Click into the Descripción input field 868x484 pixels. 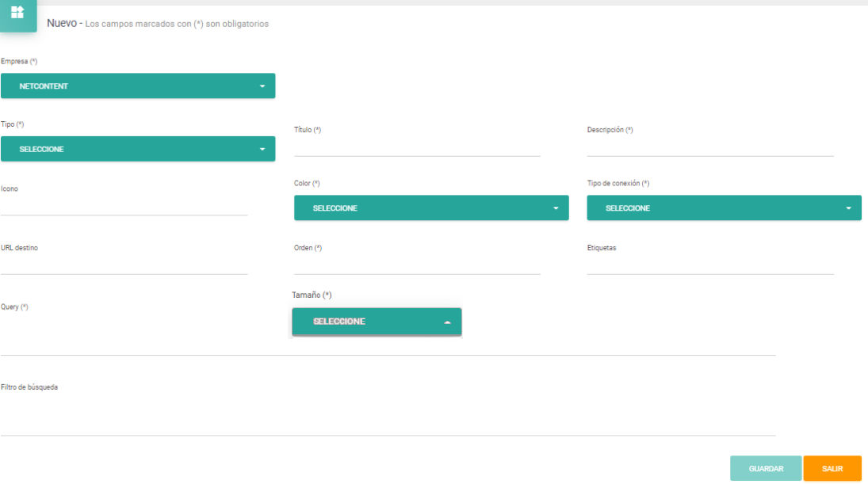click(710, 147)
